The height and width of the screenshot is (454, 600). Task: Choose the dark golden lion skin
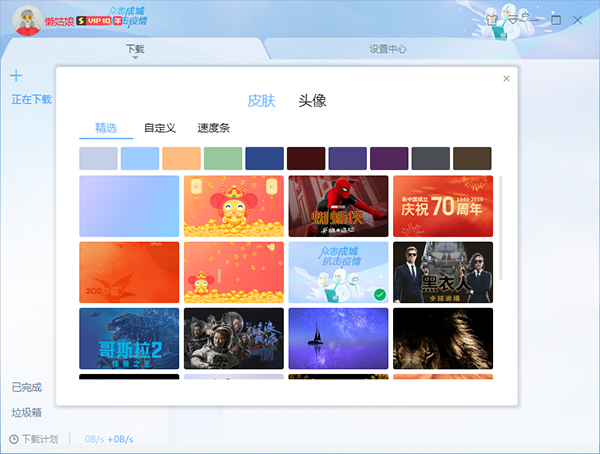click(x=443, y=338)
